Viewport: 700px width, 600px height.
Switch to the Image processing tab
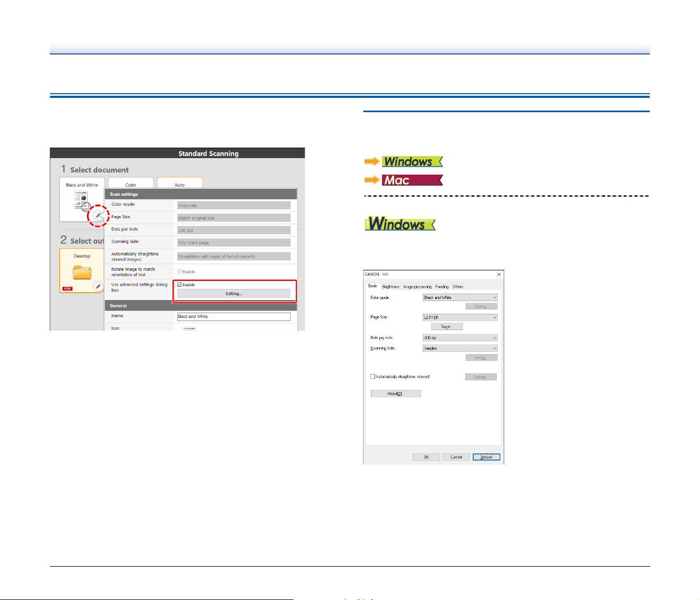click(x=417, y=287)
